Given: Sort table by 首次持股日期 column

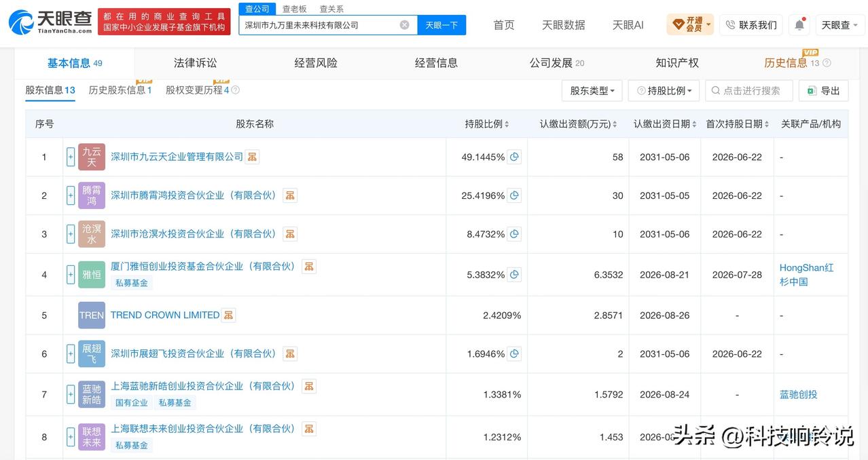Looking at the screenshot, I should (738, 123).
